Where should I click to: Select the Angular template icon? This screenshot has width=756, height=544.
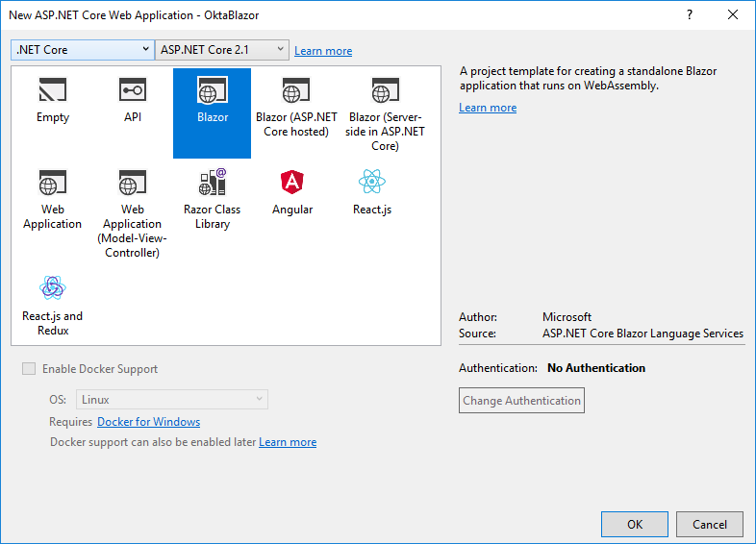coord(292,183)
